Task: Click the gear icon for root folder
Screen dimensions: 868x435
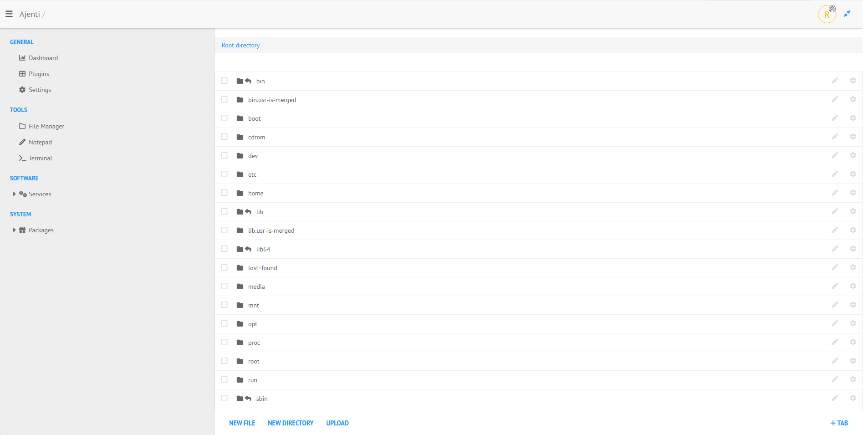Action: click(853, 361)
